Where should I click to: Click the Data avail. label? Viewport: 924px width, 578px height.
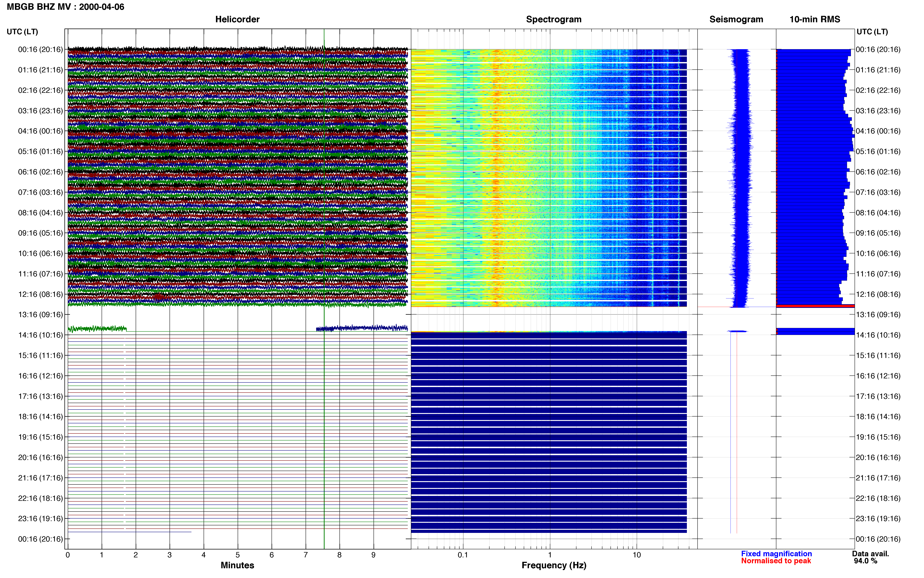(x=870, y=554)
